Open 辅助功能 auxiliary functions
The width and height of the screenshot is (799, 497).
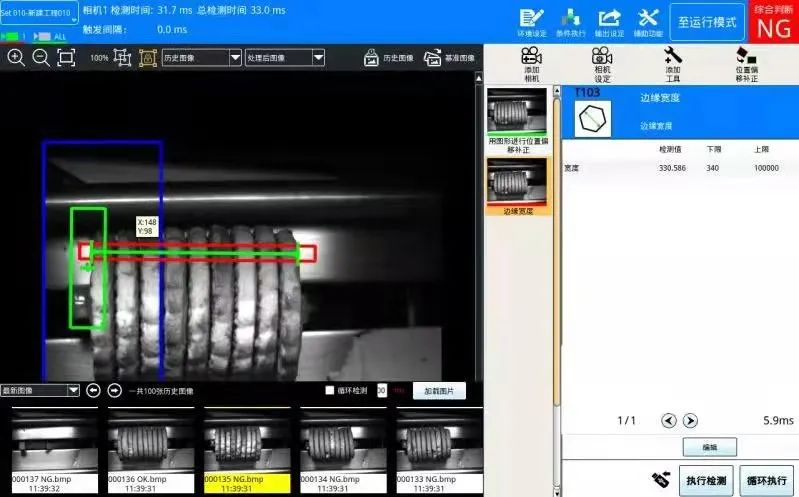pos(648,23)
